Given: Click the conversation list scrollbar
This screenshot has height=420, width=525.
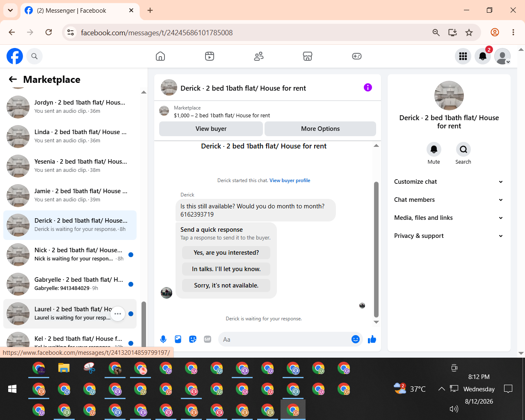Looking at the screenshot, I should coord(144,324).
